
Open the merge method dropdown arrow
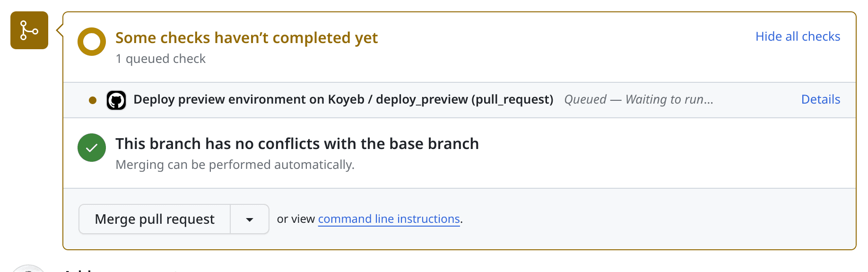point(250,219)
